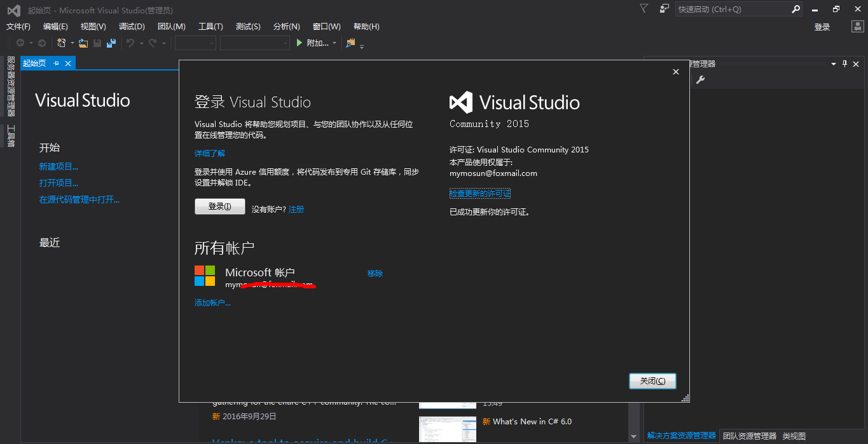The image size is (868, 444).
Task: Open the 窗口(W) menu
Action: (x=326, y=27)
